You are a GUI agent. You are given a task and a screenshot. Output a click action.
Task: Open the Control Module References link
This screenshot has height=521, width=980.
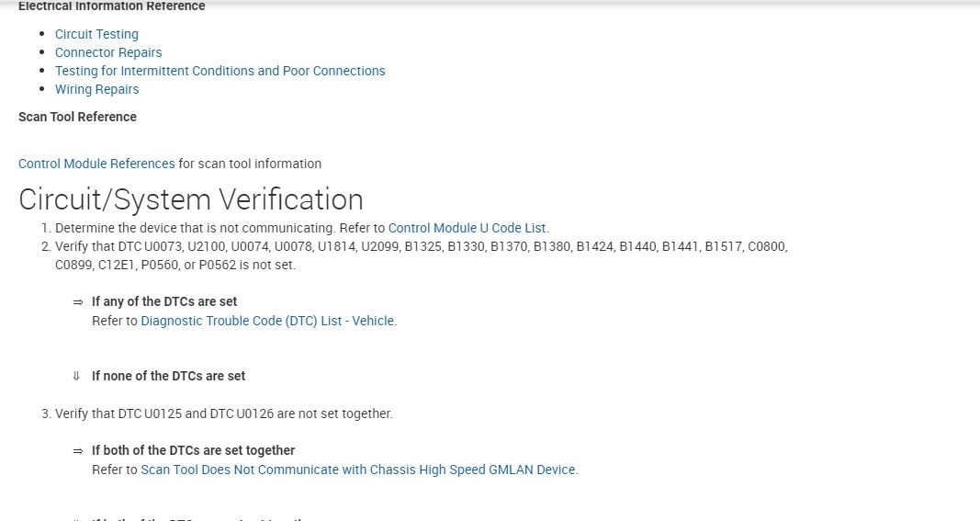click(x=96, y=164)
